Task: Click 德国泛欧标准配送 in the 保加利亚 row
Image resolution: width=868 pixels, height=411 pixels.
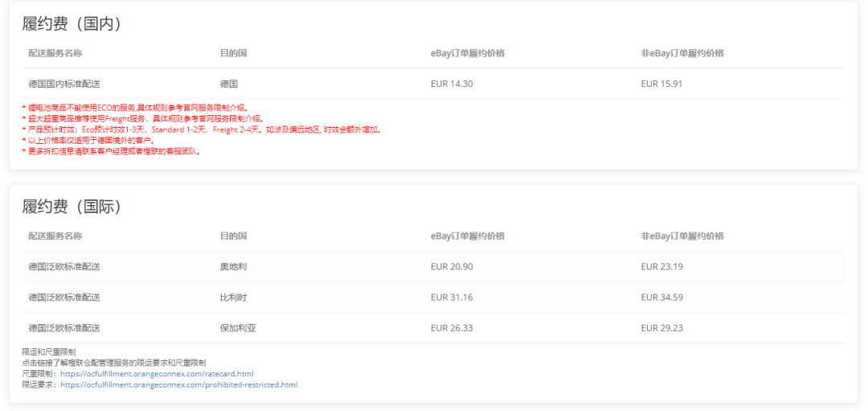Action: tap(64, 328)
